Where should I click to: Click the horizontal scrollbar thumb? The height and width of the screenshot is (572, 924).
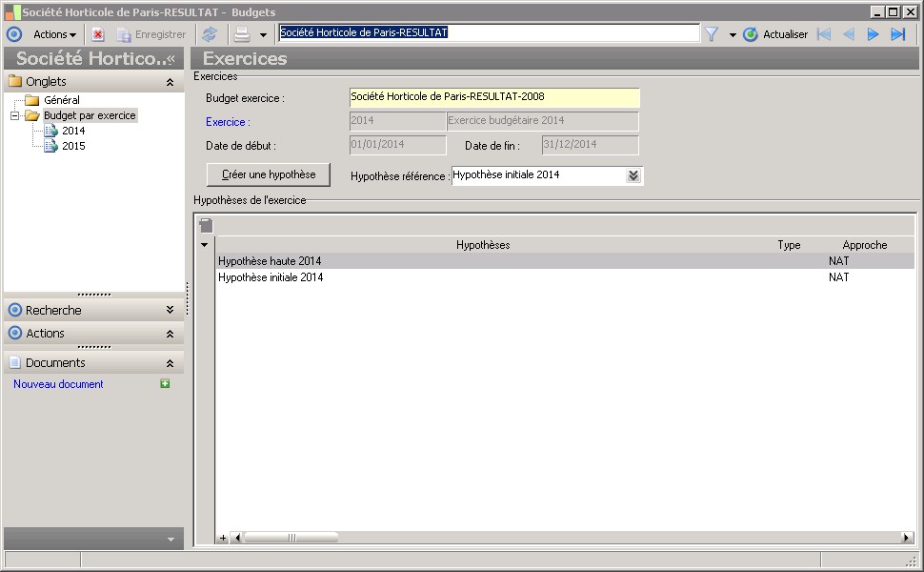[x=291, y=538]
